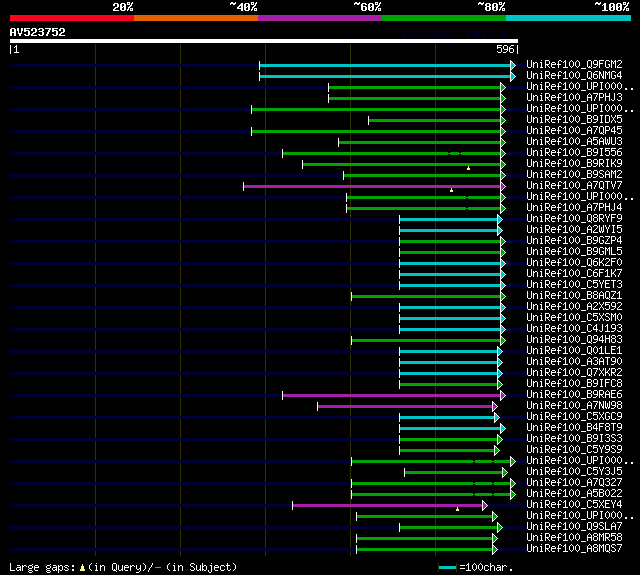
Task: Select the UniRef100_Q01LE1 subject name
Action: (574, 351)
